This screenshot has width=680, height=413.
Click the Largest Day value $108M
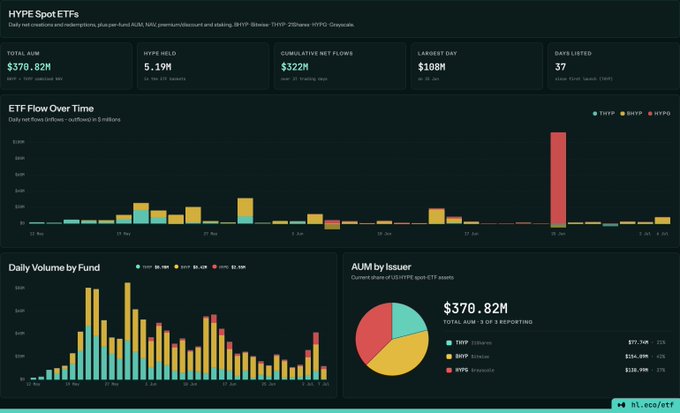point(432,67)
